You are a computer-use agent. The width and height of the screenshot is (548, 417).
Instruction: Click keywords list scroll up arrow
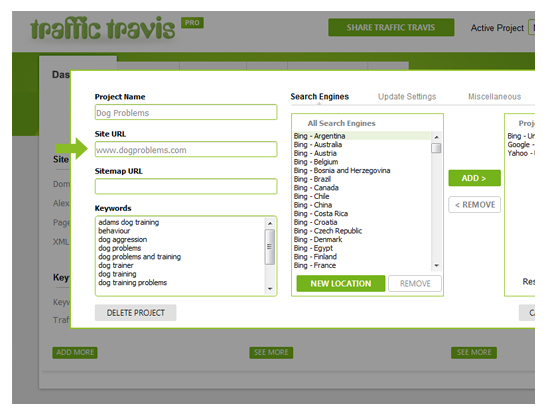click(270, 223)
